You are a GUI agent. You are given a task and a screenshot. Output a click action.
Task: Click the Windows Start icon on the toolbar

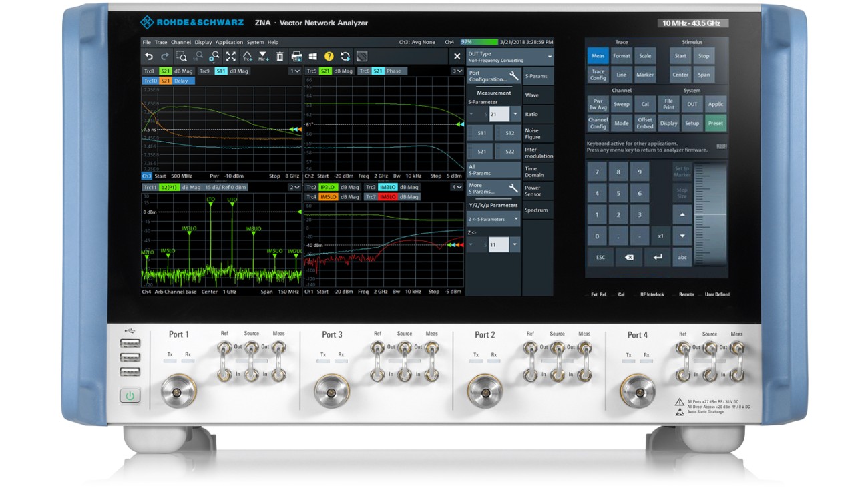click(312, 56)
